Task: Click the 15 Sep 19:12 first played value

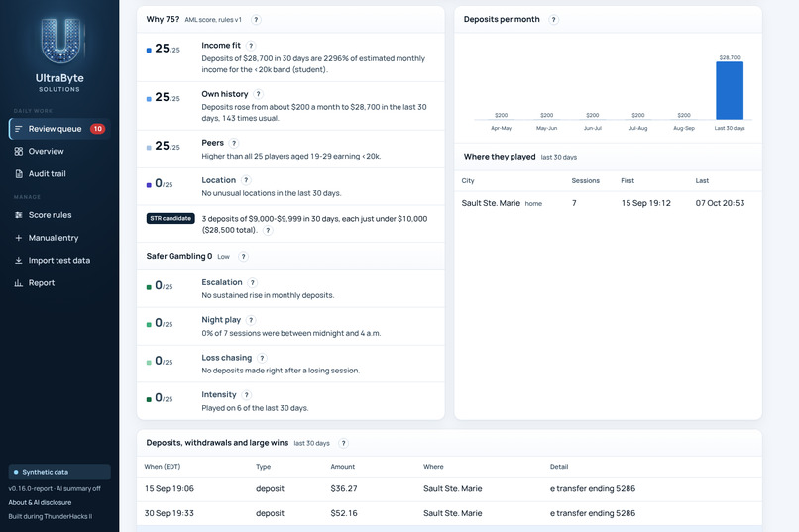Action: [645, 203]
